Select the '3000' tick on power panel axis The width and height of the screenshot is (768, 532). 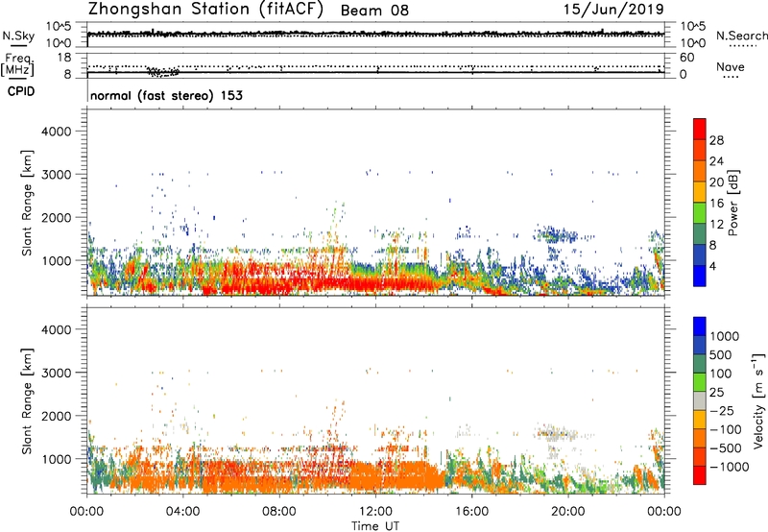(x=57, y=175)
